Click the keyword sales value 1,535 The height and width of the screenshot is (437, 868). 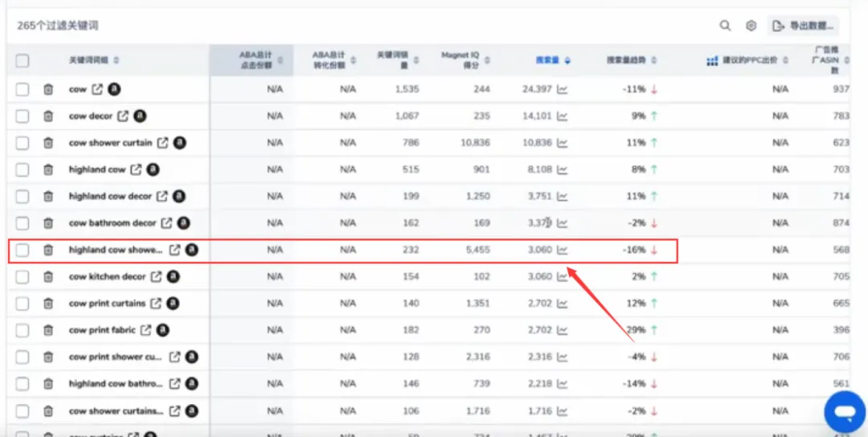point(407,89)
